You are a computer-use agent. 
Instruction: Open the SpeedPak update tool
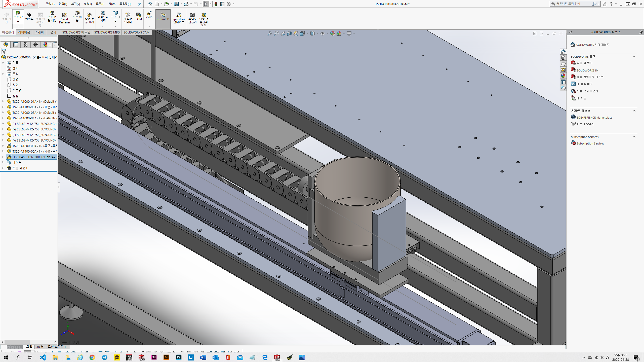tap(179, 18)
